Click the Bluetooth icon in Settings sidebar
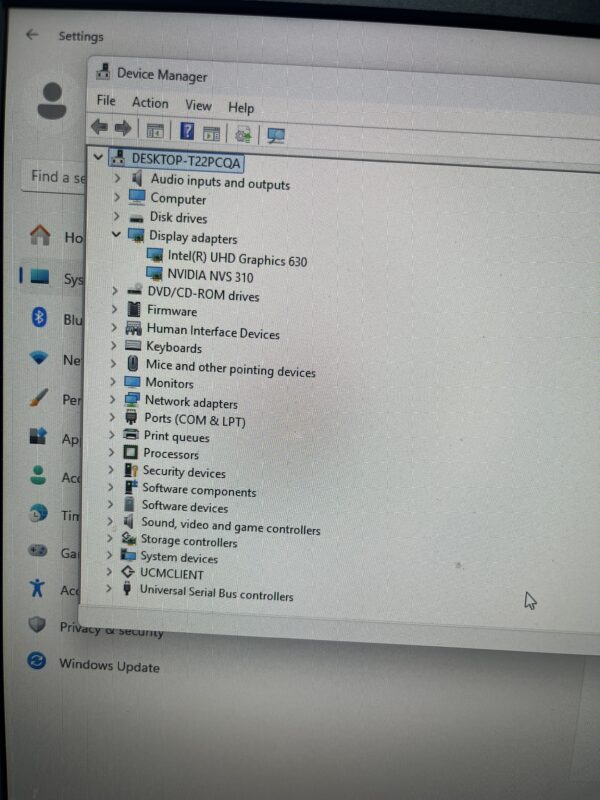 click(x=39, y=317)
